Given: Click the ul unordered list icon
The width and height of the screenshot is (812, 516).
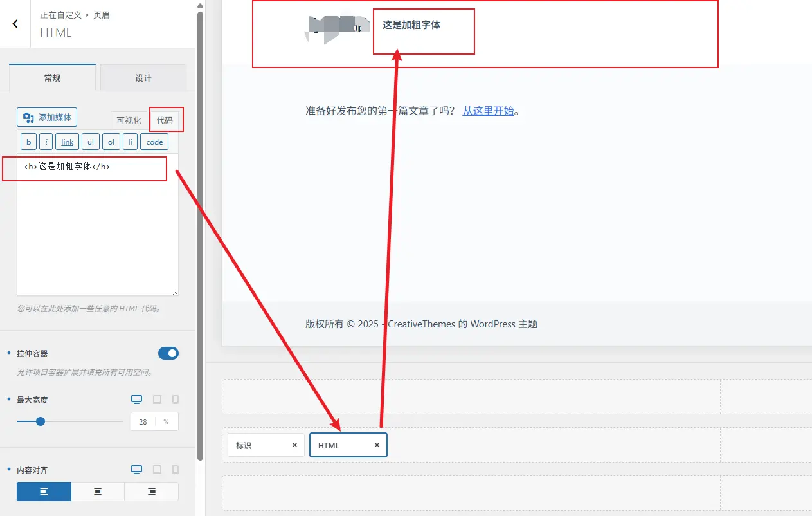Looking at the screenshot, I should pos(91,141).
